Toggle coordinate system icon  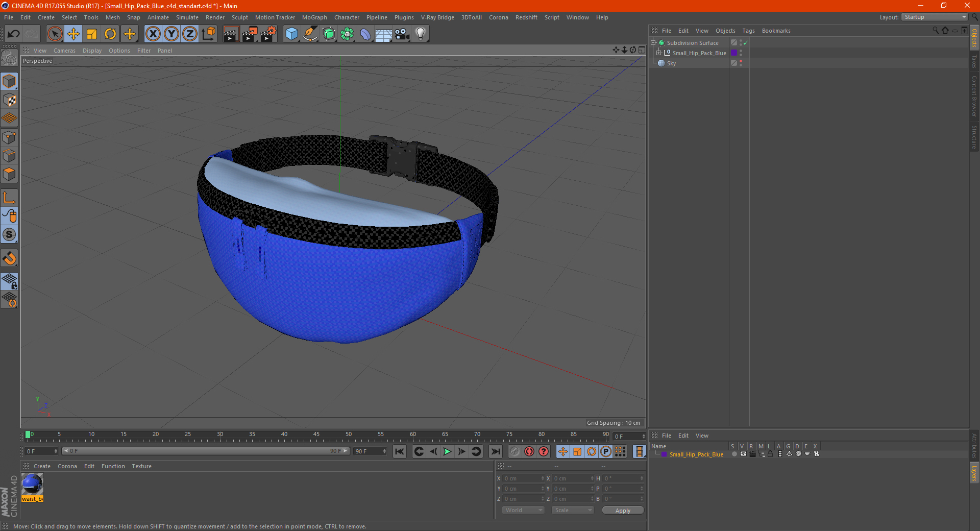(x=209, y=34)
